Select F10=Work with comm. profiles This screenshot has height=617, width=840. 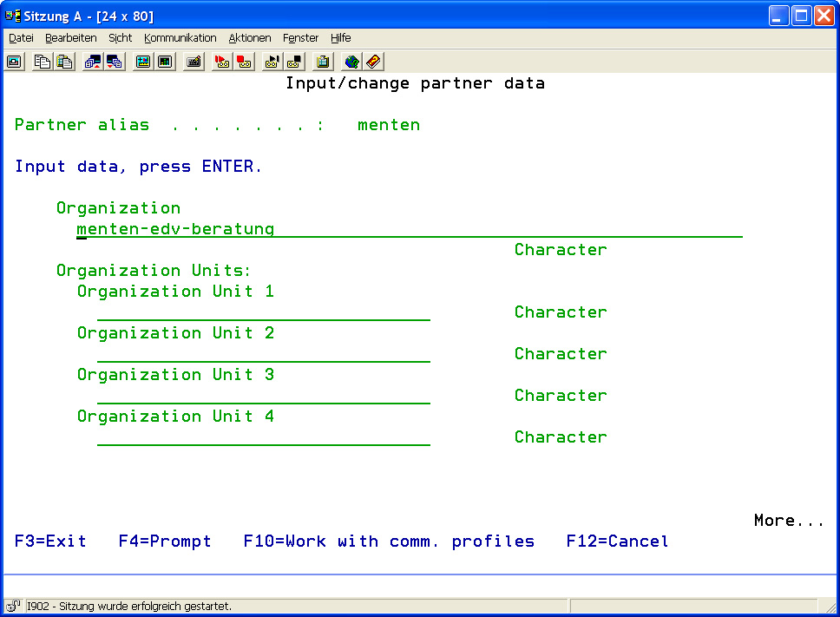pos(389,542)
